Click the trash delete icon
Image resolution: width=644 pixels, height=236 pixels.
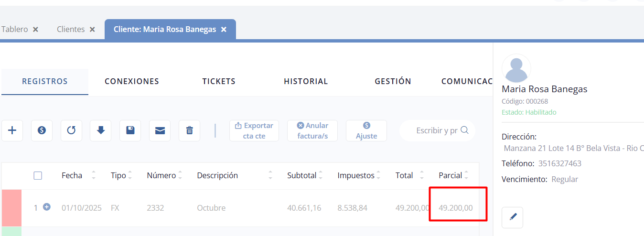click(x=189, y=130)
